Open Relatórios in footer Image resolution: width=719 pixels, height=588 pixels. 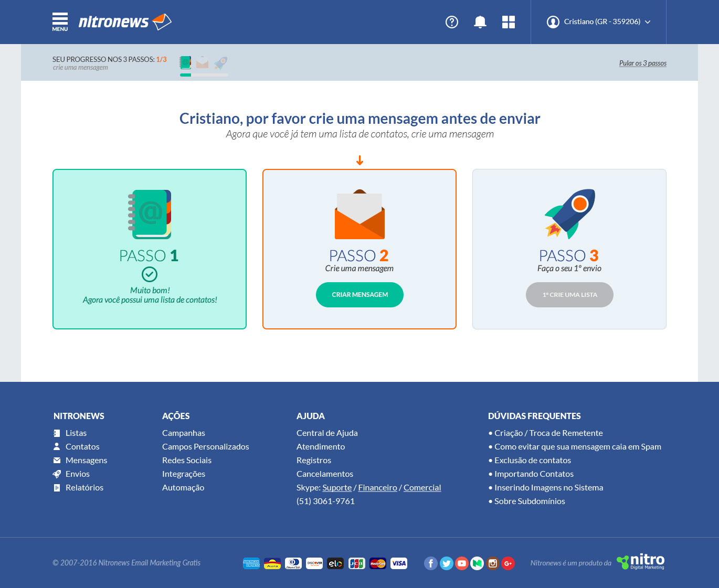pyautogui.click(x=79, y=488)
